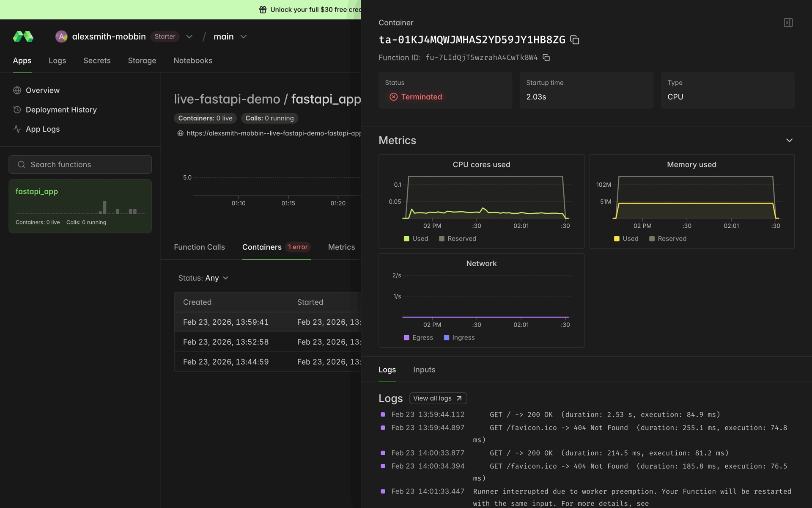Click the arrow icon in View all logs
The height and width of the screenshot is (508, 812).
click(459, 398)
